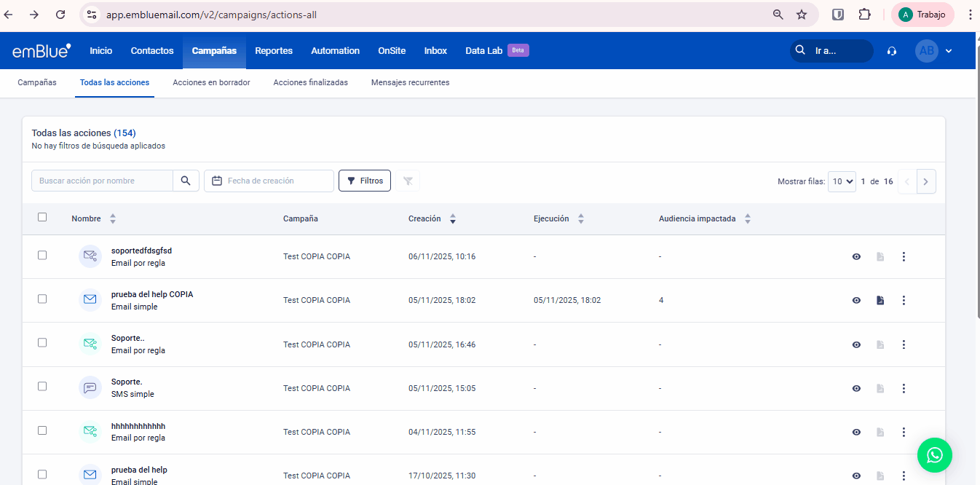
Task: Click the clear filters funnel icon
Action: 408,181
